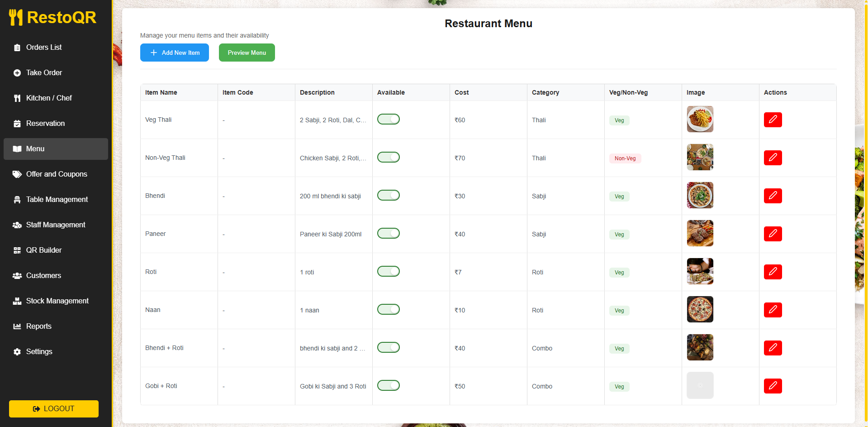Viewport: 868px width, 427px height.
Task: Click the Customers group icon
Action: click(17, 276)
